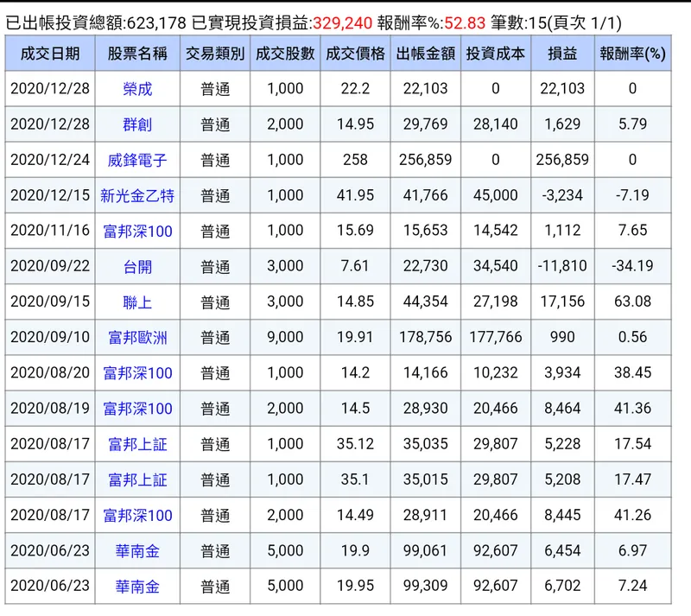Open the 榮成 stock link

point(137,89)
